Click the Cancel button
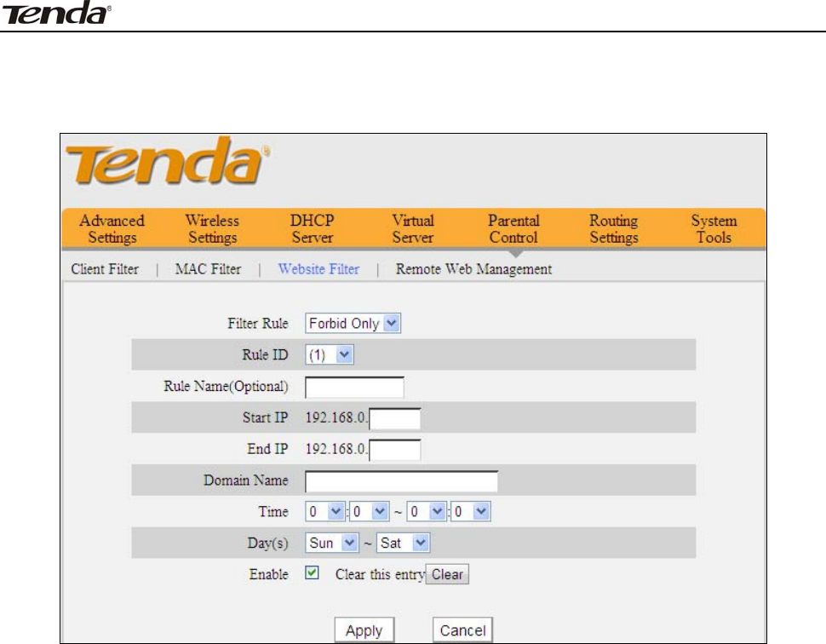The image size is (826, 644). tap(462, 630)
